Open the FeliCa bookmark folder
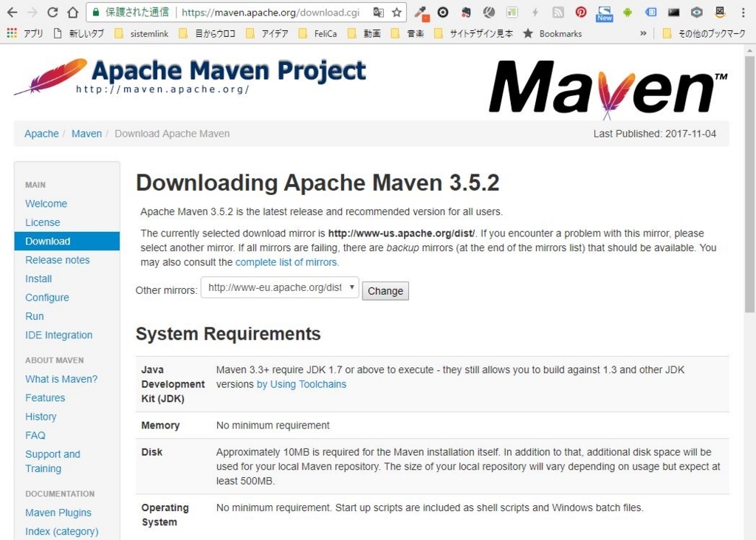756x540 pixels. click(317, 33)
